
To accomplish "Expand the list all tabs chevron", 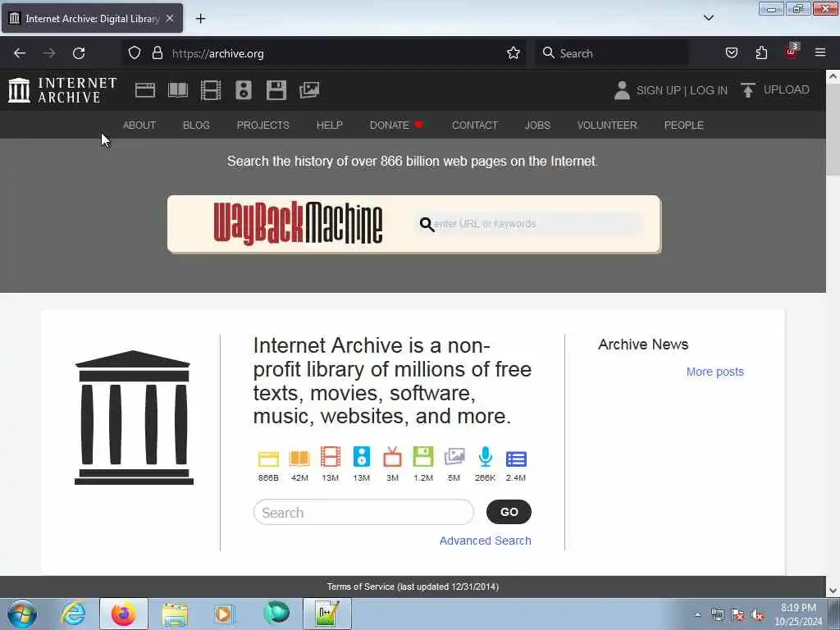I will tap(708, 18).
